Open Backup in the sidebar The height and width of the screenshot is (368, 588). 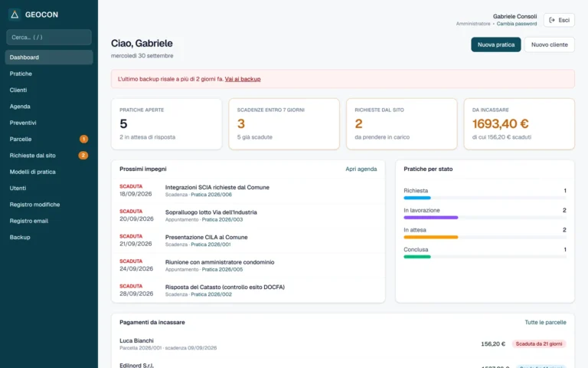[49, 237]
